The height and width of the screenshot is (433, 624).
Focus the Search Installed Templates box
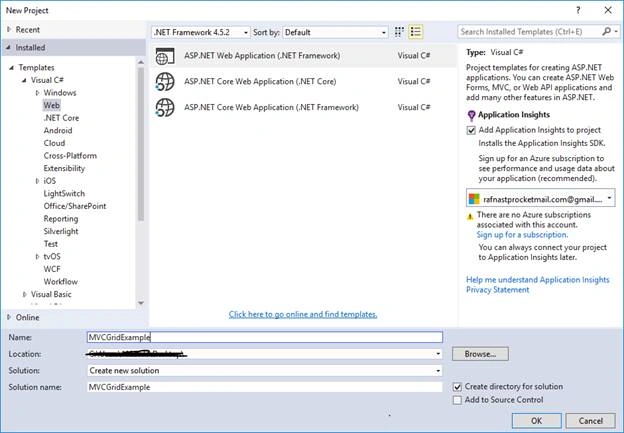pos(529,31)
